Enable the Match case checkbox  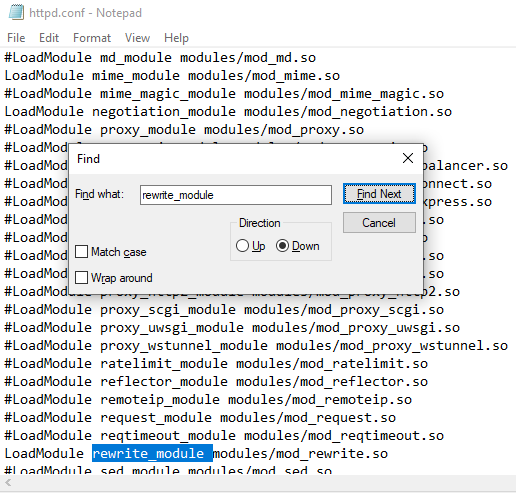tap(81, 252)
